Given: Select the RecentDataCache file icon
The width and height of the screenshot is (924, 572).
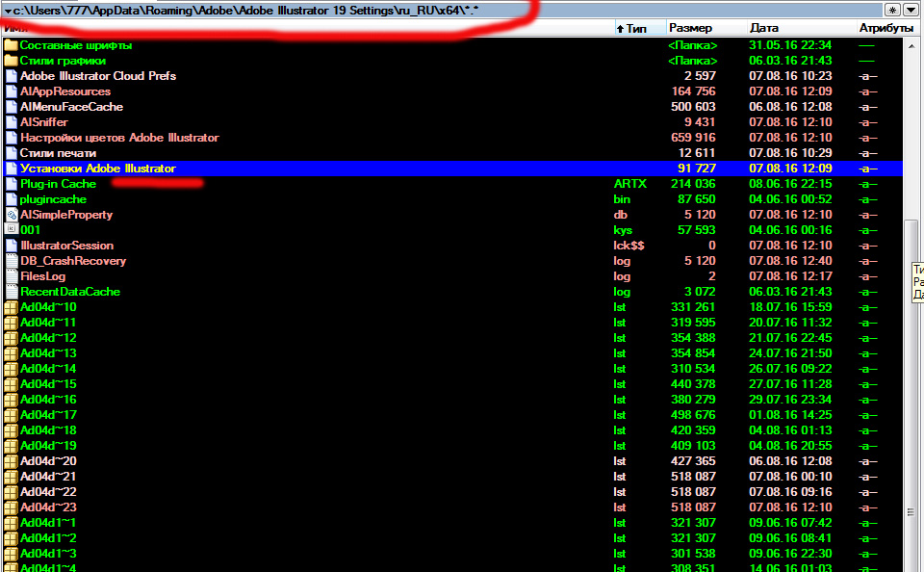Looking at the screenshot, I should coord(12,292).
